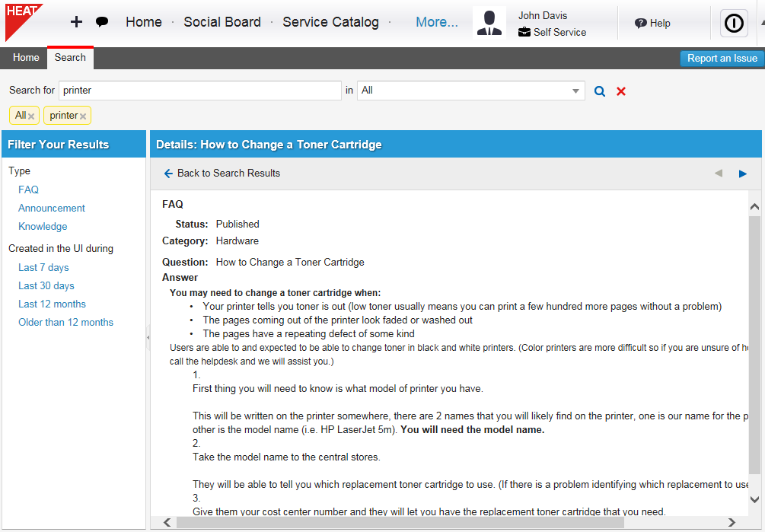The height and width of the screenshot is (532, 765).
Task: Filter results by Knowledge type
Action: point(43,226)
